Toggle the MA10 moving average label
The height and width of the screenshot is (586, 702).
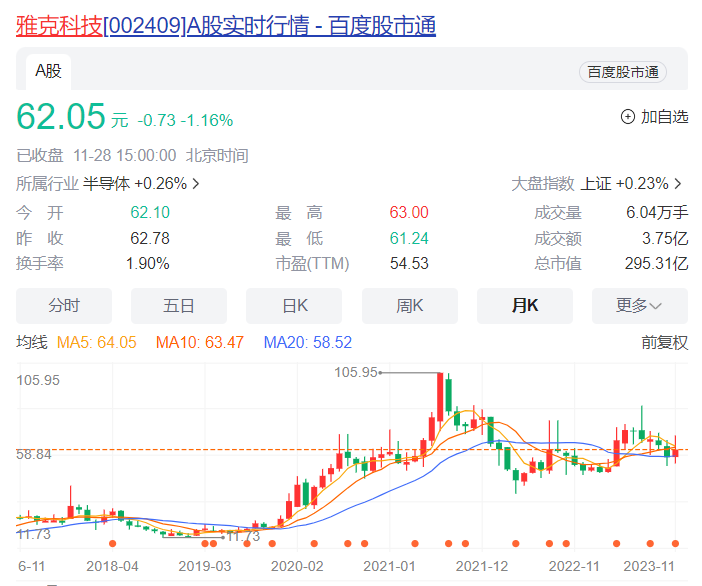[x=200, y=343]
